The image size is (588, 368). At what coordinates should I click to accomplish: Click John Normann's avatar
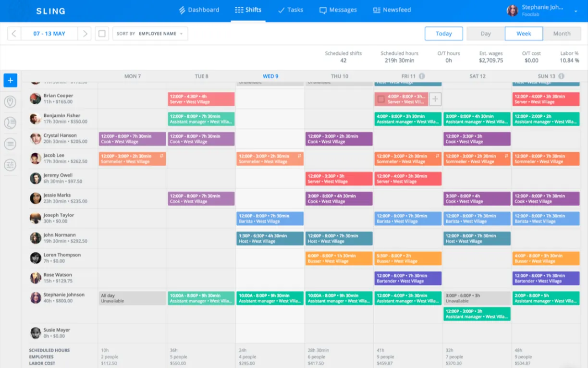35,238
